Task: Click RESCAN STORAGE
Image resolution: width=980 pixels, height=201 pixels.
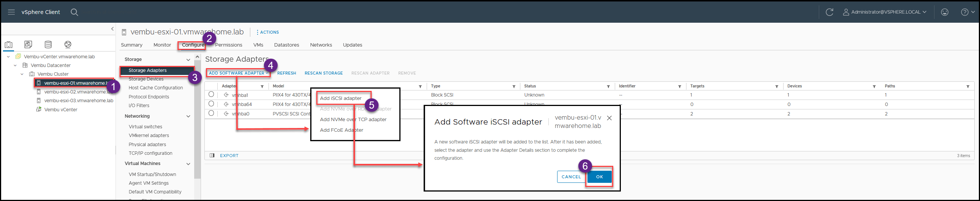Action: pos(324,73)
